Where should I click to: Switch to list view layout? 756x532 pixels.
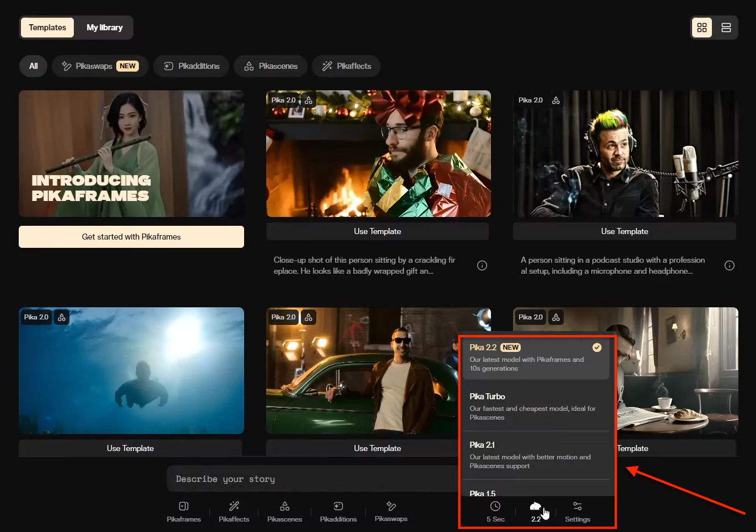(x=726, y=28)
